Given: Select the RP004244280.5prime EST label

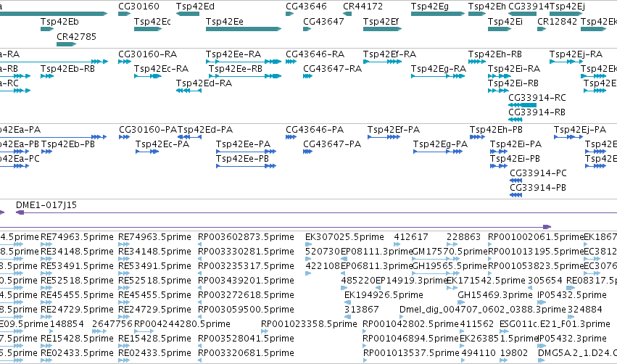Looking at the screenshot, I should pyautogui.click(x=182, y=324).
